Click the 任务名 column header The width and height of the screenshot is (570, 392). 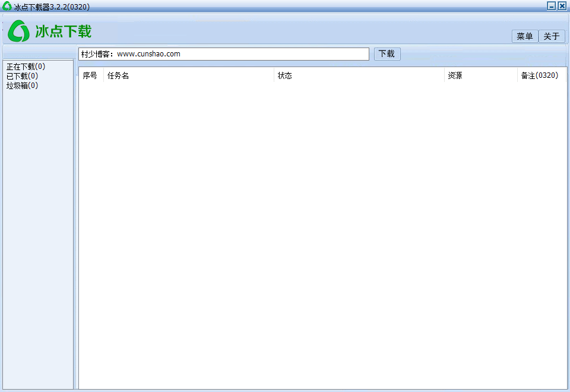(118, 75)
